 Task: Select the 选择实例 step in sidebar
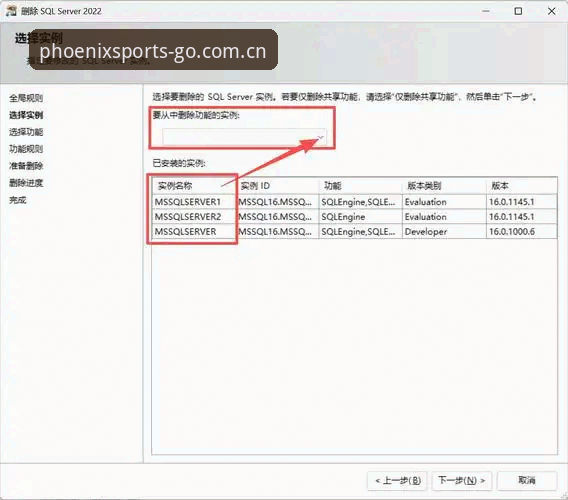click(x=26, y=115)
